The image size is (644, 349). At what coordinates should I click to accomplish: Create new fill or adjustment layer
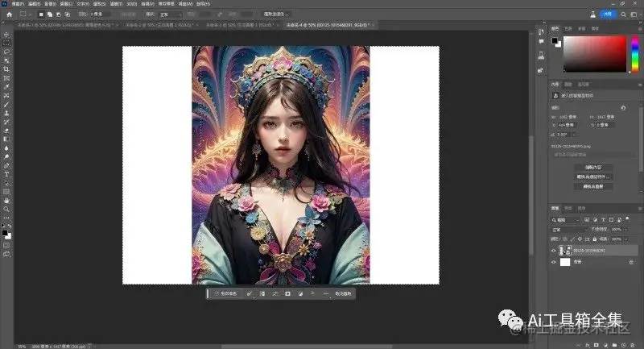point(605,345)
